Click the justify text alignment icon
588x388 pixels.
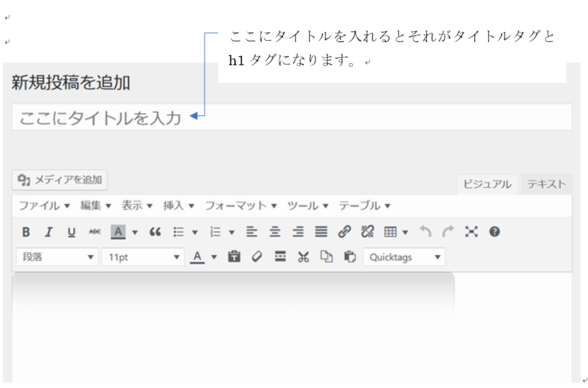[x=321, y=232]
